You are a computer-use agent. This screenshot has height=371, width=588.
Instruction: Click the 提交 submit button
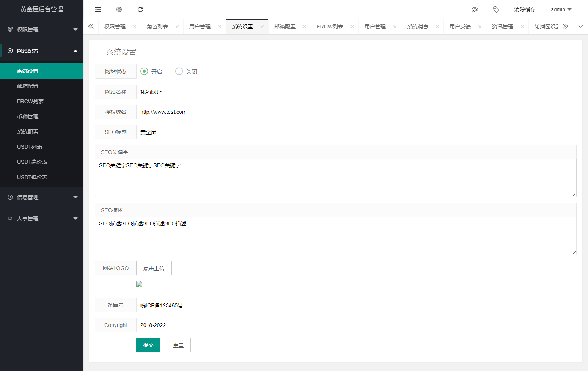coord(148,345)
